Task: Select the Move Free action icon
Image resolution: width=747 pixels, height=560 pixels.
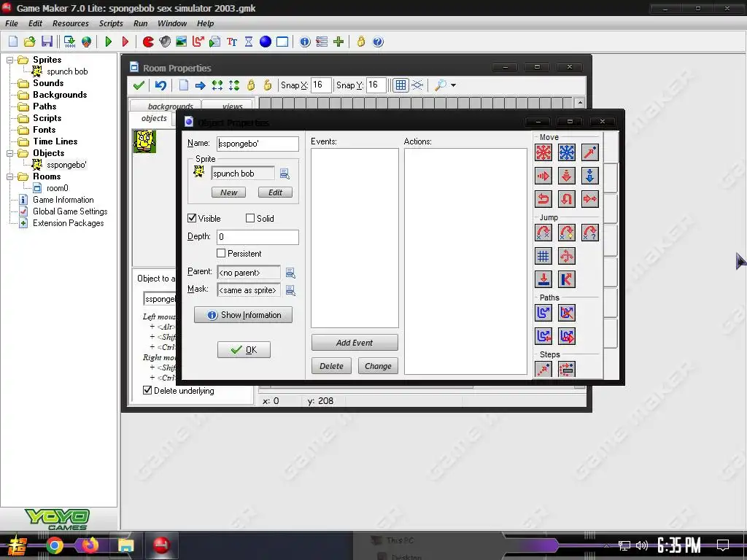Action: (x=566, y=152)
